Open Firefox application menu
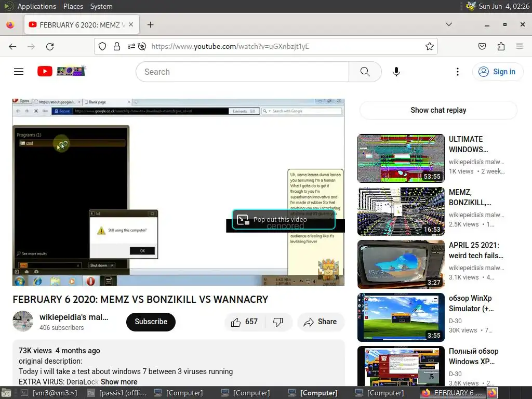The width and height of the screenshot is (532, 399). tap(519, 46)
